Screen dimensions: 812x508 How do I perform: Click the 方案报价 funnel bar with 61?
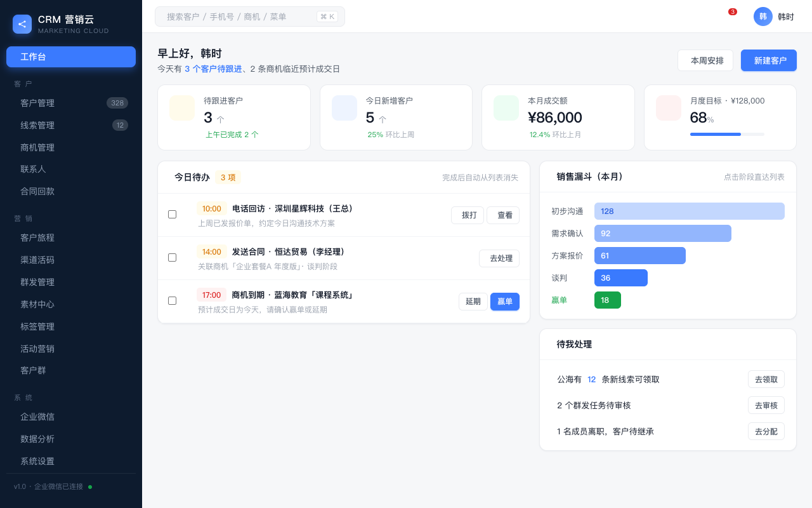[640, 255]
